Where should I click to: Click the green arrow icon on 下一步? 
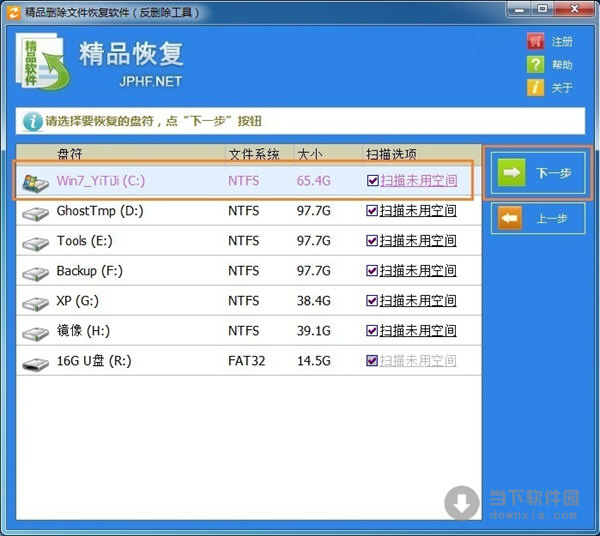click(x=511, y=173)
